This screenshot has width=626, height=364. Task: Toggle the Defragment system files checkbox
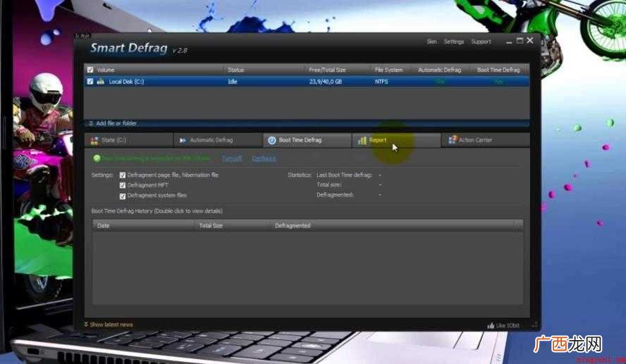[123, 196]
